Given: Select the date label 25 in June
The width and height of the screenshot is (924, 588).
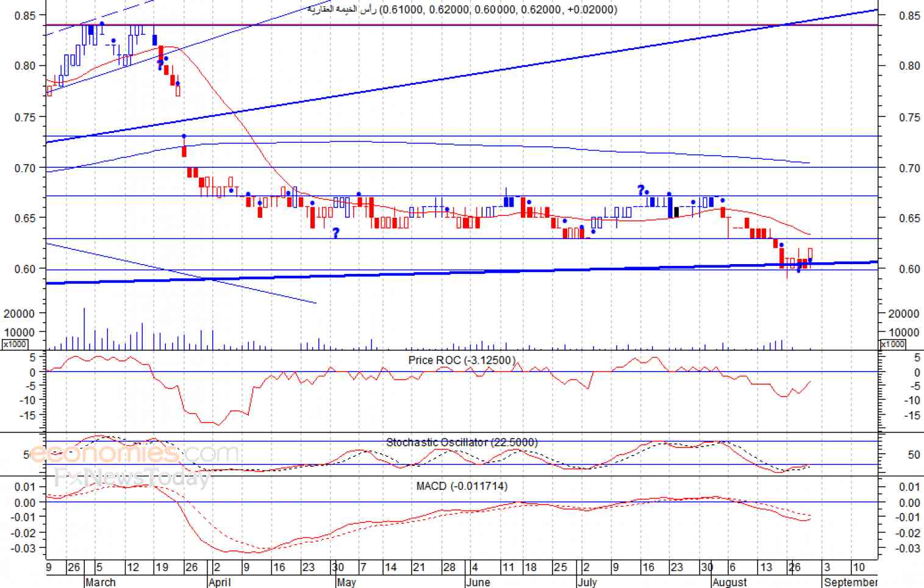Looking at the screenshot, I should [560, 568].
